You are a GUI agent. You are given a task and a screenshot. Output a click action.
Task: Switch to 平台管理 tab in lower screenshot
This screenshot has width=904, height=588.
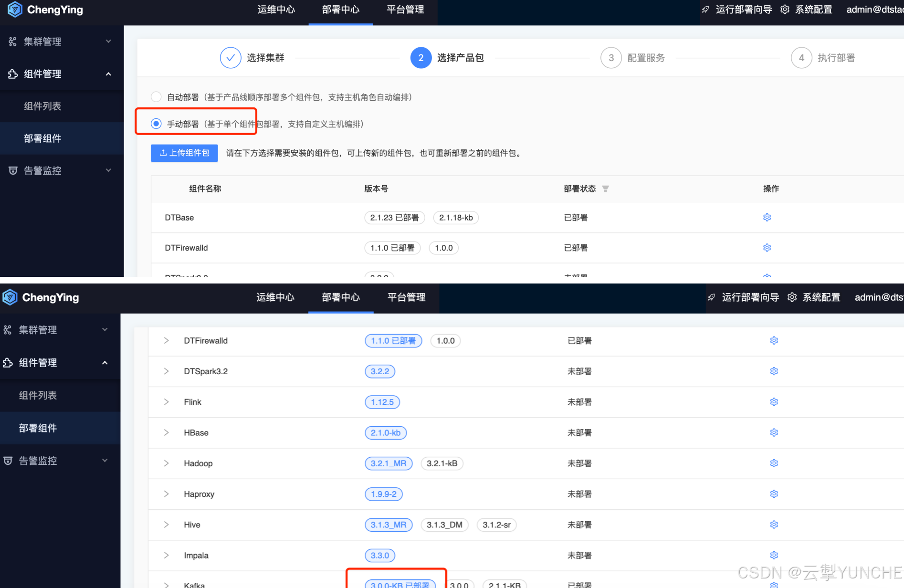click(x=406, y=297)
